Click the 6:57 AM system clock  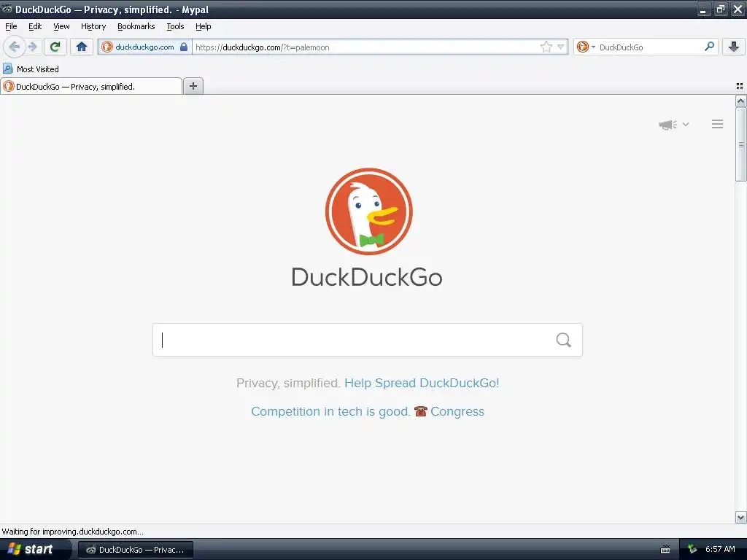click(x=720, y=549)
